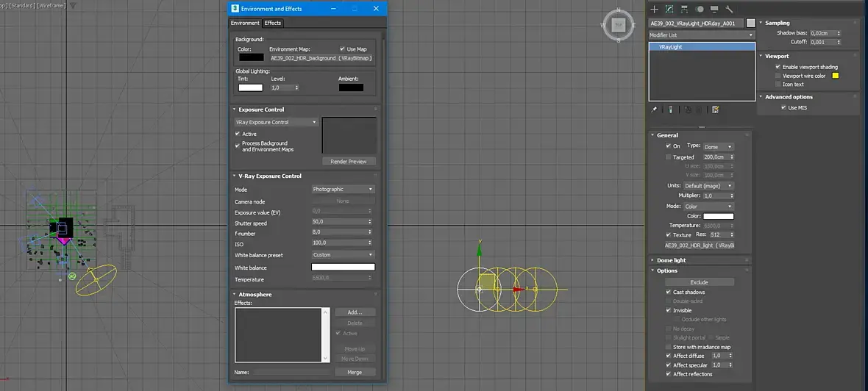The height and width of the screenshot is (391, 868).
Task: Expand the Dome light rollout
Action: pos(671,260)
